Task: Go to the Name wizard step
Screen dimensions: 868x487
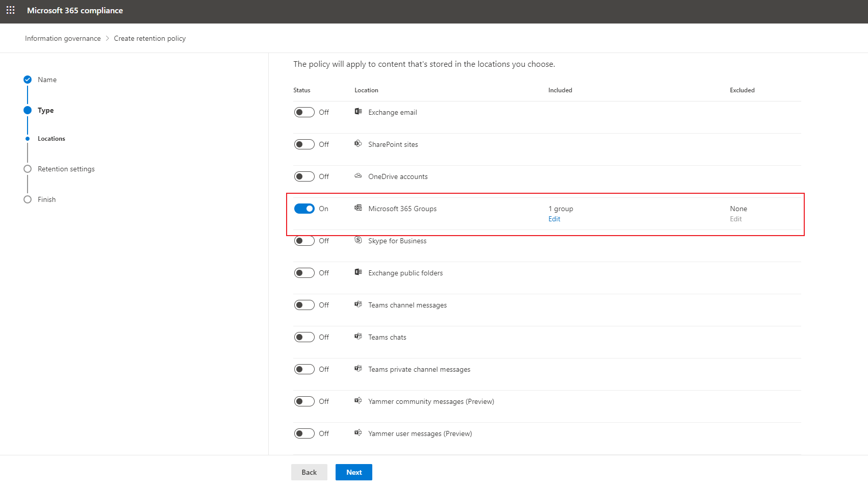Action: pos(47,80)
